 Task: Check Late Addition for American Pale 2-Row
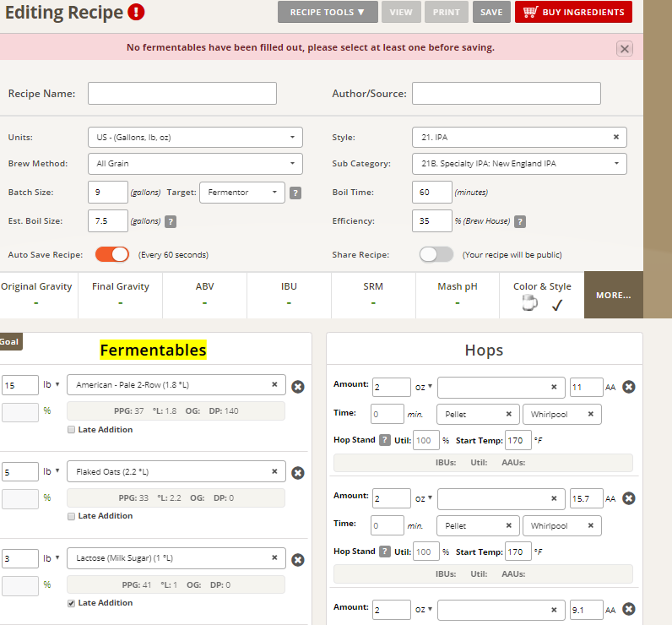[x=71, y=430]
